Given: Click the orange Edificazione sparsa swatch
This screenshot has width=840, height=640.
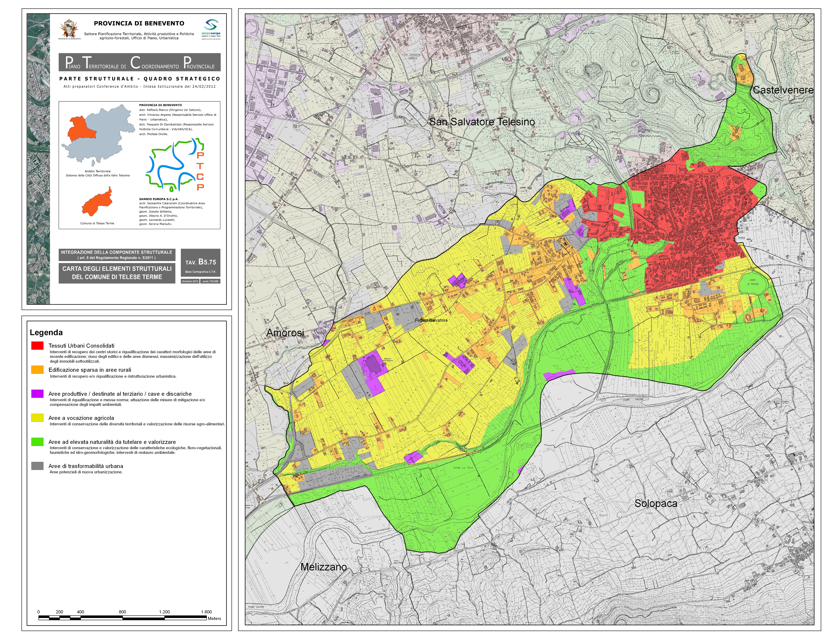Looking at the screenshot, I should pos(37,370).
